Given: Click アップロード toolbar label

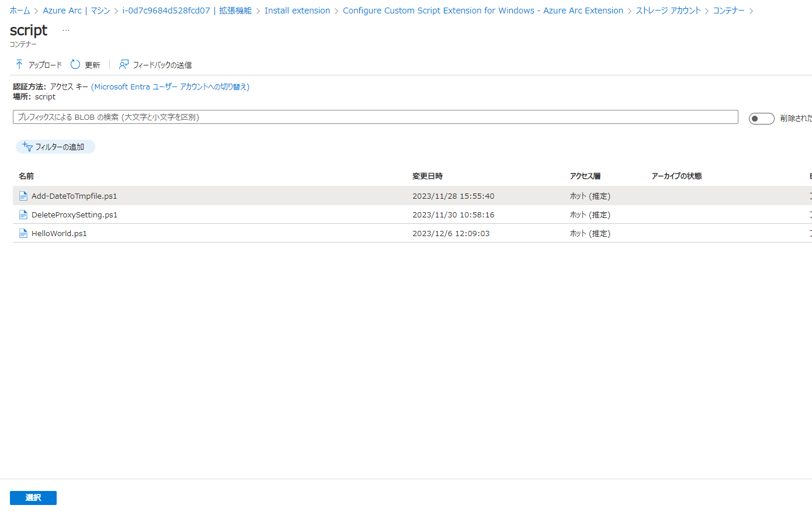Looking at the screenshot, I should 45,65.
